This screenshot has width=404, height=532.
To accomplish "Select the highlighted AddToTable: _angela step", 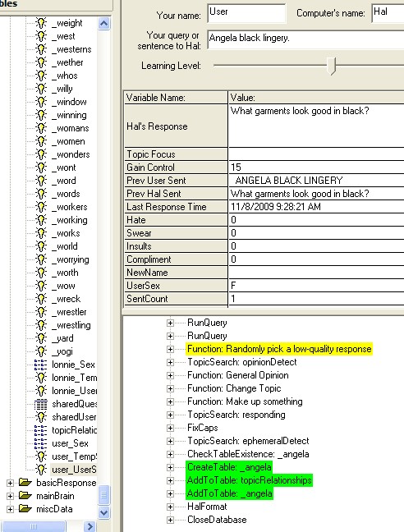I will (229, 493).
